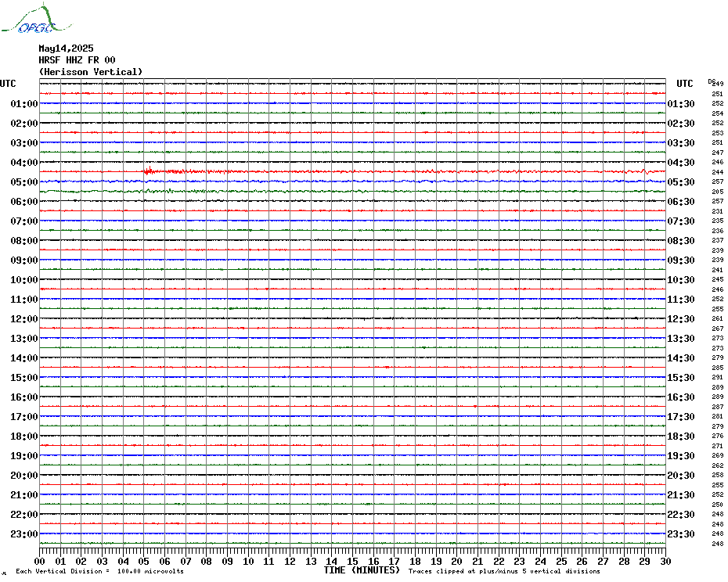Click the 'TIME (MINUTES)' axis title

[362, 570]
